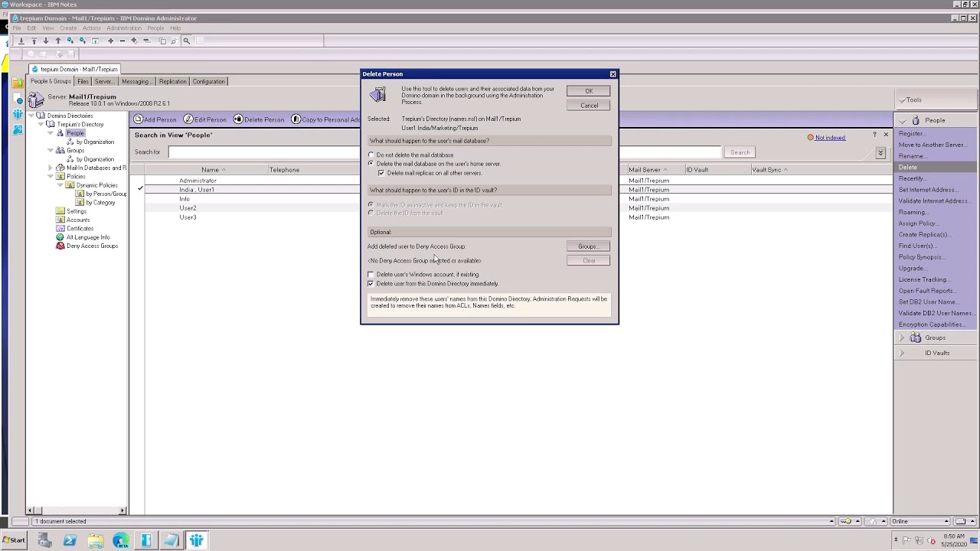The image size is (980, 551).
Task: Open PowerShell from the Windows taskbar
Action: tap(70, 540)
